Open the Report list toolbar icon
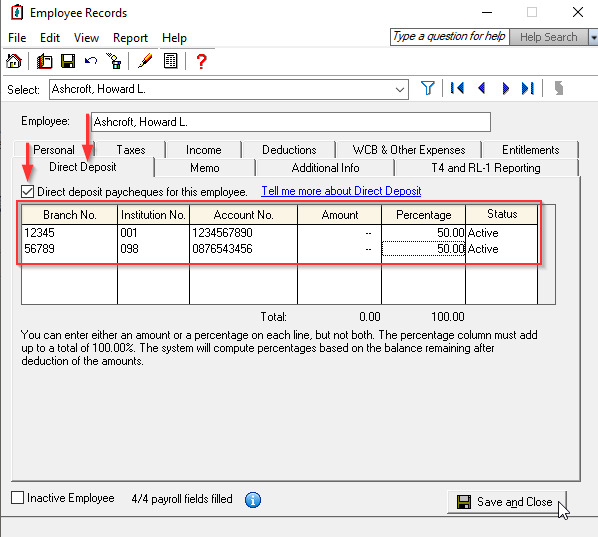The height and width of the screenshot is (537, 598). click(170, 61)
